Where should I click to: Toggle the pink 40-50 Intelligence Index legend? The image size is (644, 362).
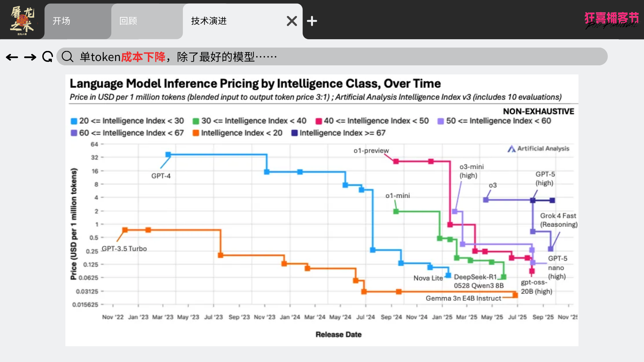[x=372, y=121]
